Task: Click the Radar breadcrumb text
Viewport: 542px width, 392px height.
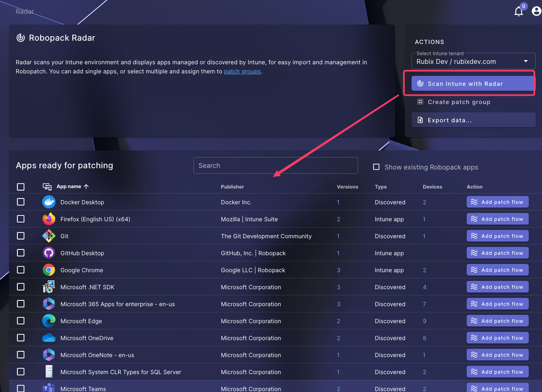Action: pos(24,11)
